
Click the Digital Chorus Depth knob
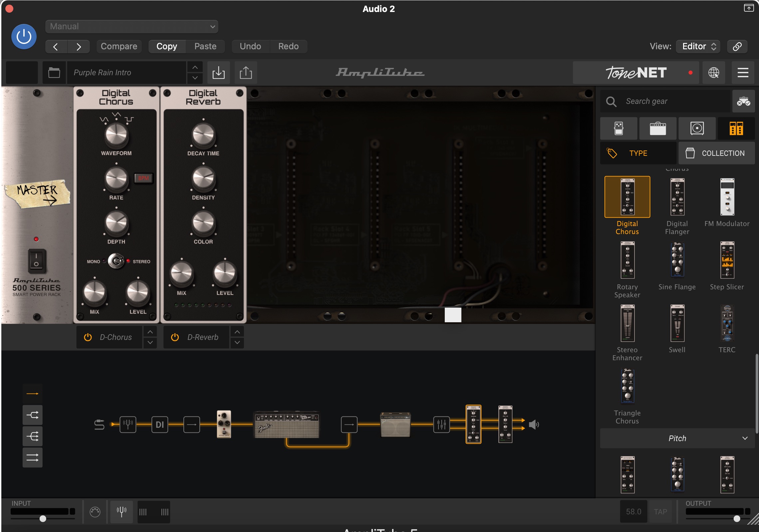(116, 223)
